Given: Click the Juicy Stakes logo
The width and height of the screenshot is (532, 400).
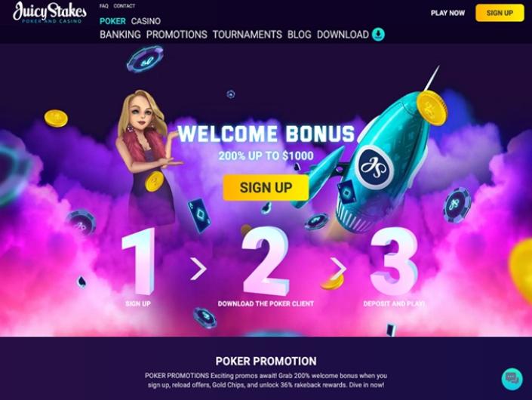Looking at the screenshot, I should pos(50,13).
